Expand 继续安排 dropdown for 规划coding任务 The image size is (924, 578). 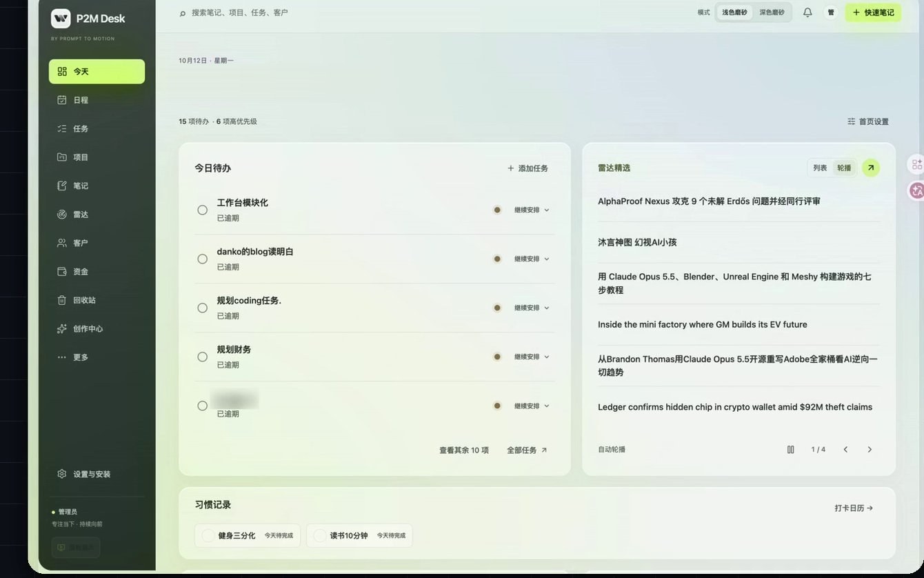coord(532,308)
